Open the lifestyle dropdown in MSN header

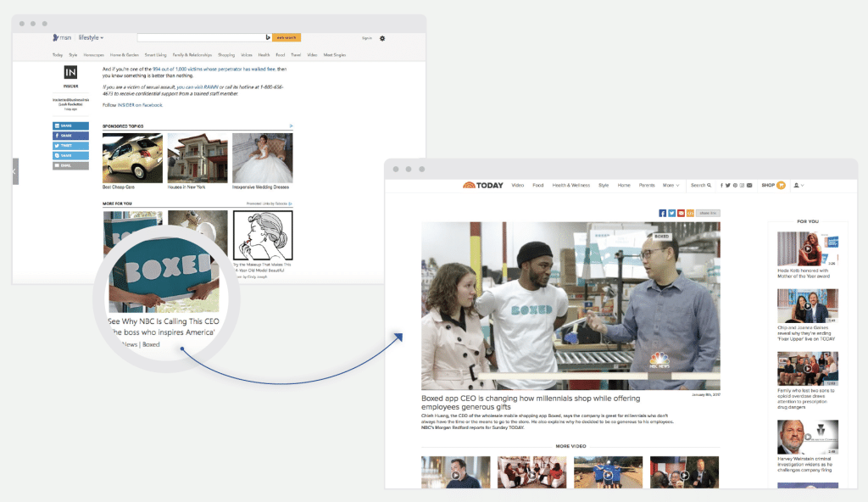[91, 37]
